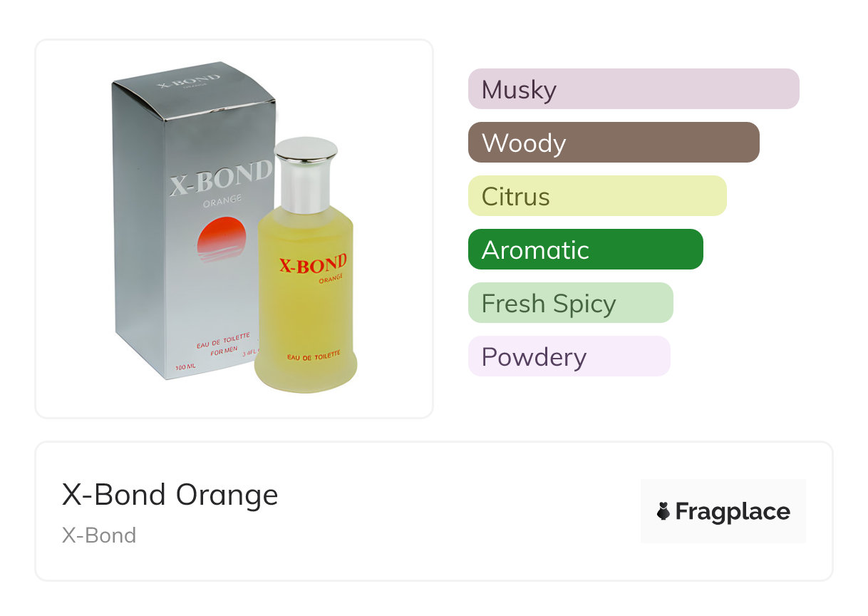Viewport: 868px width, 616px height.
Task: Click red X-BOND label on bottle
Action: [x=312, y=265]
